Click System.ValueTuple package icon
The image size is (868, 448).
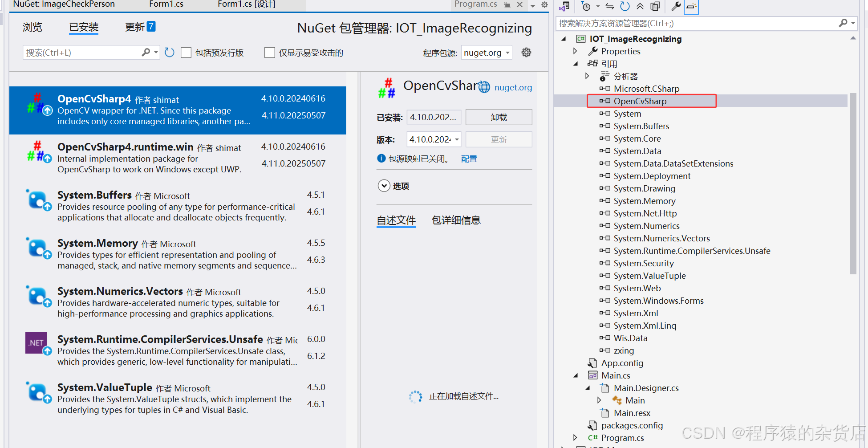tap(38, 392)
